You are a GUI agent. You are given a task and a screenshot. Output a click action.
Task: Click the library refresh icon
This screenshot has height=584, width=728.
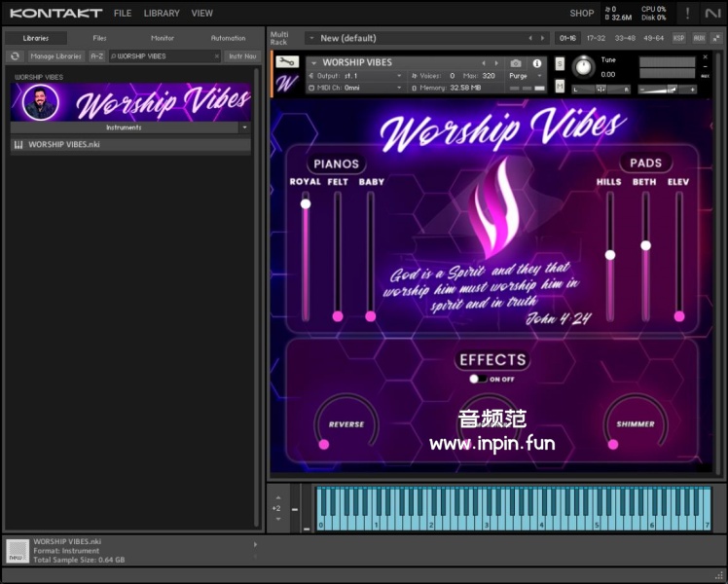15,56
